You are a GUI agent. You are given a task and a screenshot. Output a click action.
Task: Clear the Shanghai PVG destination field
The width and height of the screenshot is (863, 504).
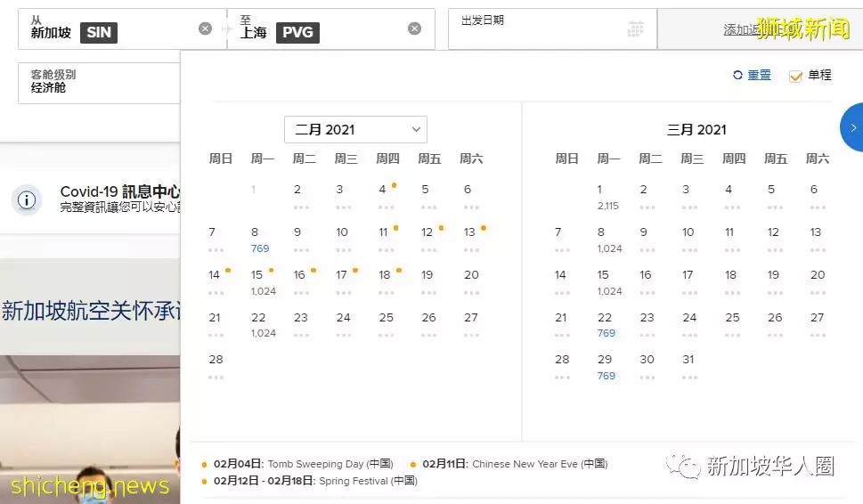[414, 28]
